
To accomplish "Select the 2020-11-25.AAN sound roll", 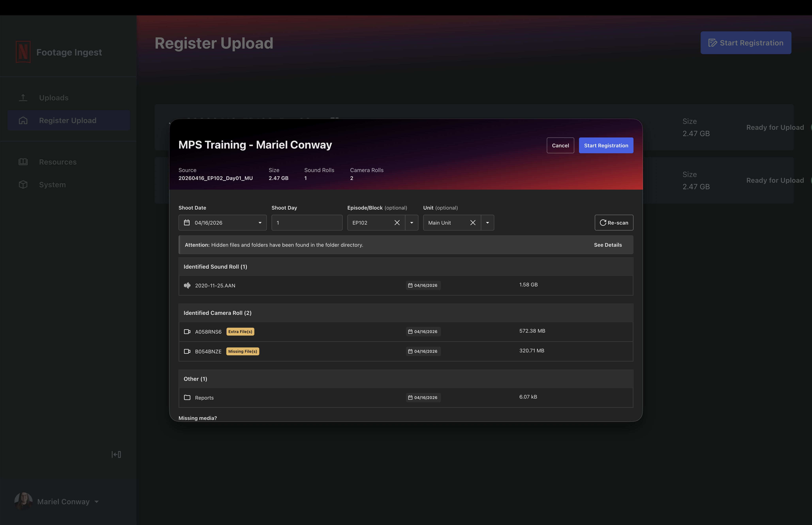I will point(406,285).
